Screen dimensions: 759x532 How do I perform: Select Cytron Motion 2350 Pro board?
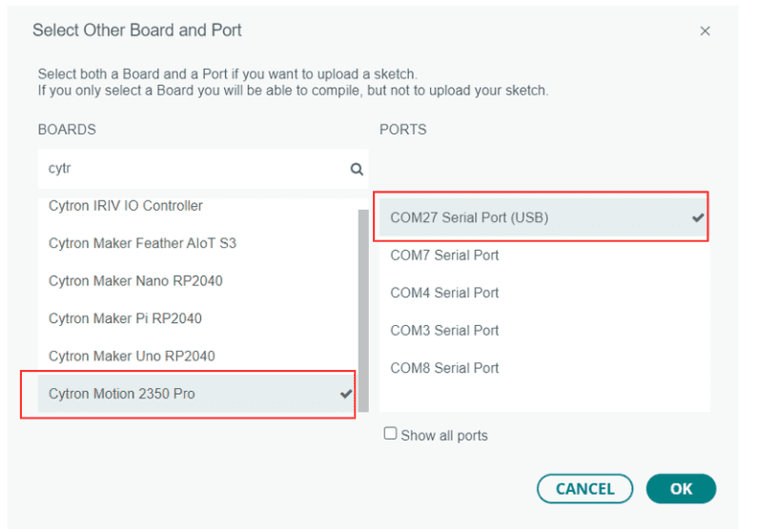click(122, 394)
